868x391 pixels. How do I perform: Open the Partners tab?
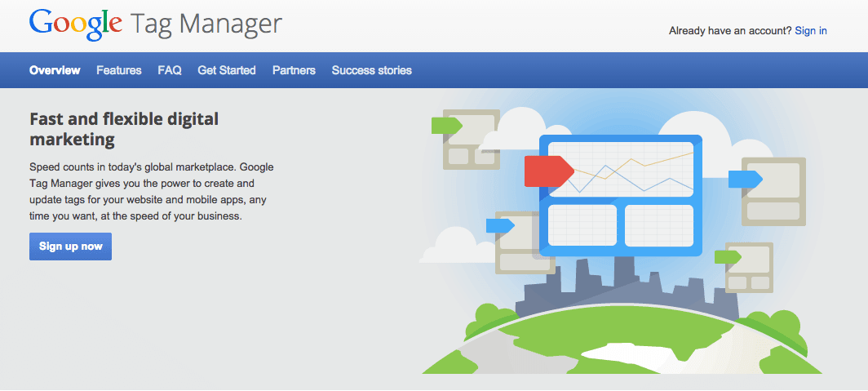(294, 70)
